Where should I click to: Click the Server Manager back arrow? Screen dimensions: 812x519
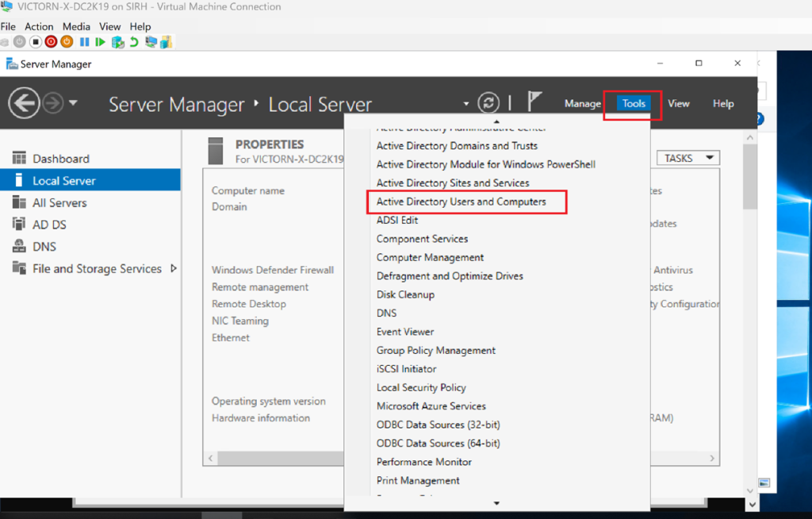click(x=24, y=103)
